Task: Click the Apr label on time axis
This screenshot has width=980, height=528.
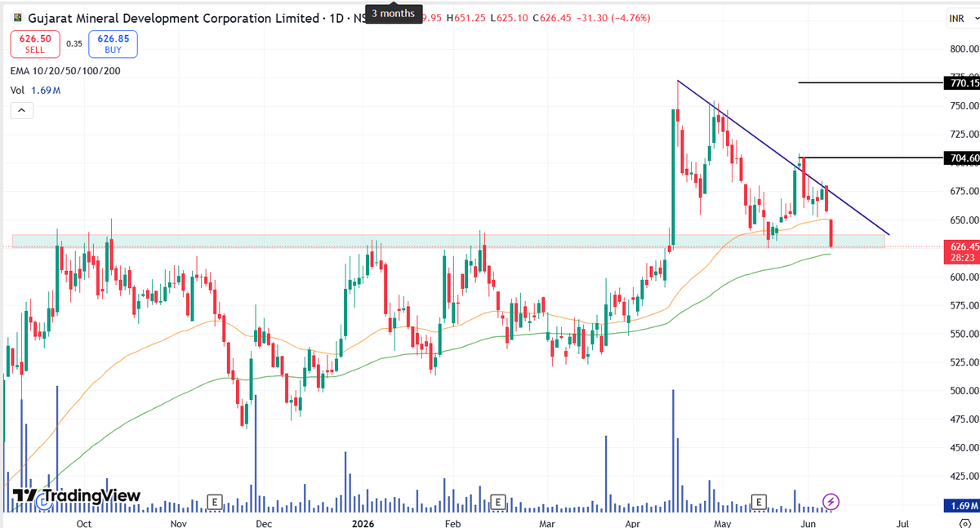Action: coord(631,522)
